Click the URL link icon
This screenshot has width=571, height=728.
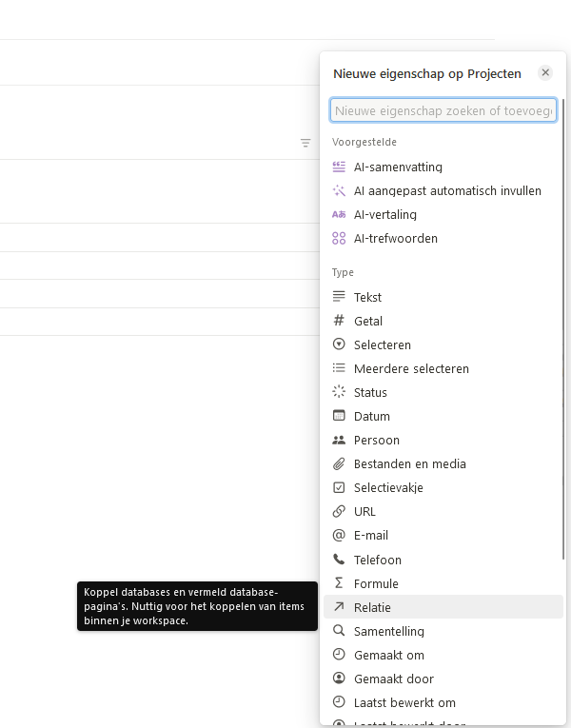click(339, 511)
